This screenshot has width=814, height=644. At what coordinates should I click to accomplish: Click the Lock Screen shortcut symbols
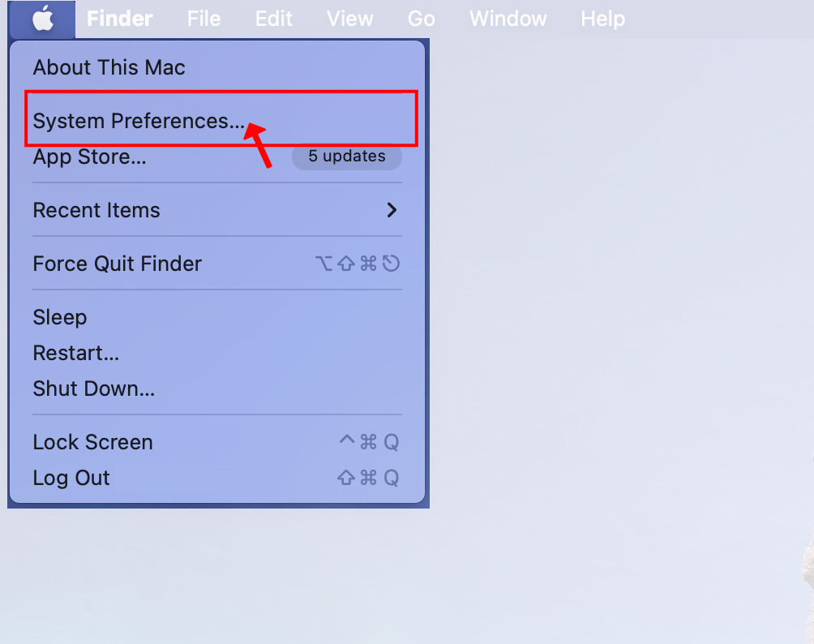click(369, 443)
